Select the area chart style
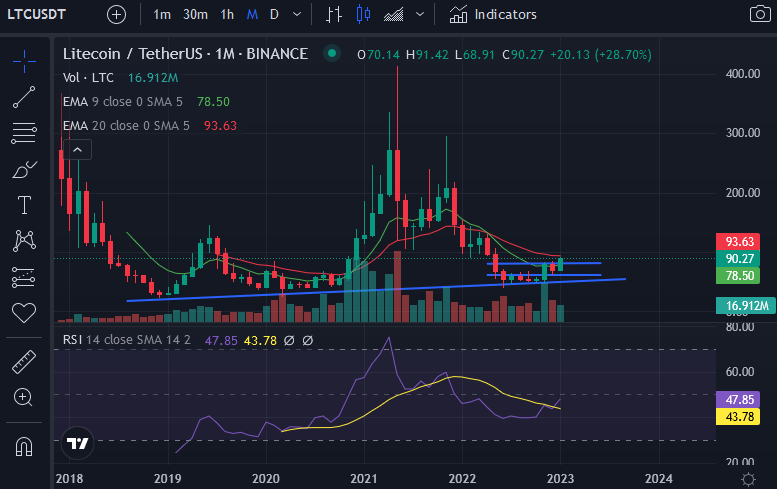 (393, 15)
